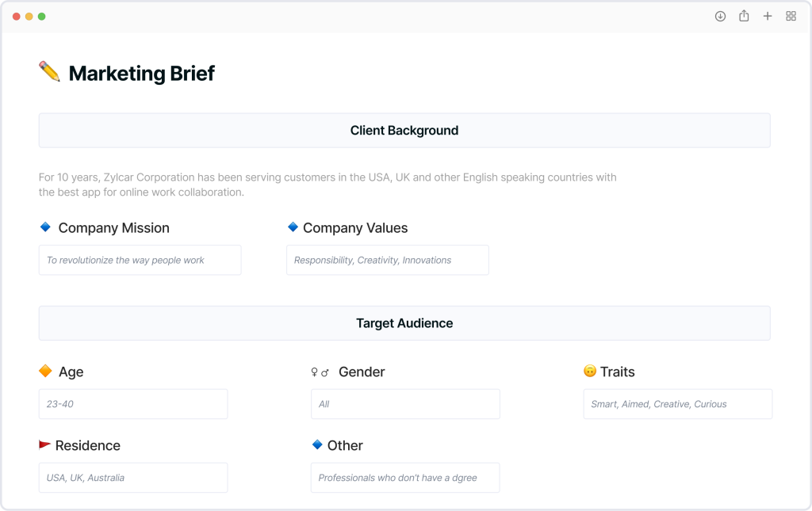Select the Company Values text field
The width and height of the screenshot is (812, 511).
point(387,260)
